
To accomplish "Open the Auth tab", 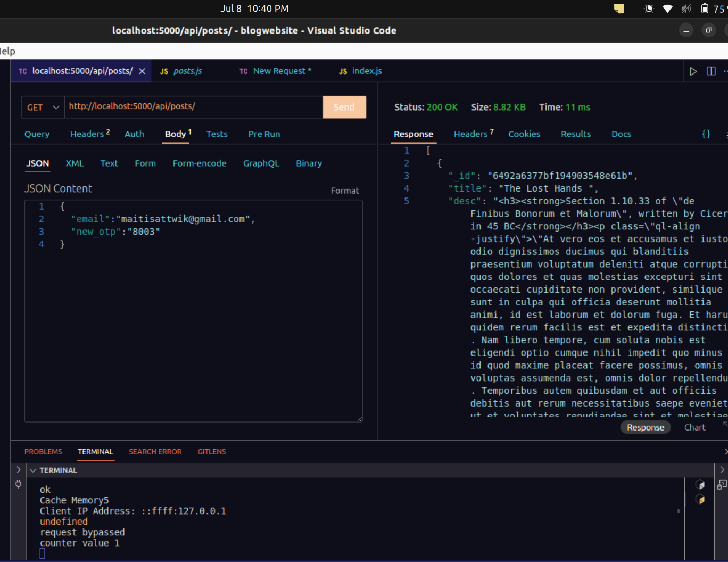I will click(x=134, y=134).
